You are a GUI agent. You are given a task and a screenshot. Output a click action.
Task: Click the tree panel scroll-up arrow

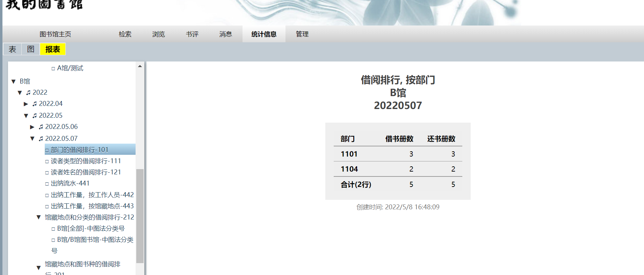(140, 66)
